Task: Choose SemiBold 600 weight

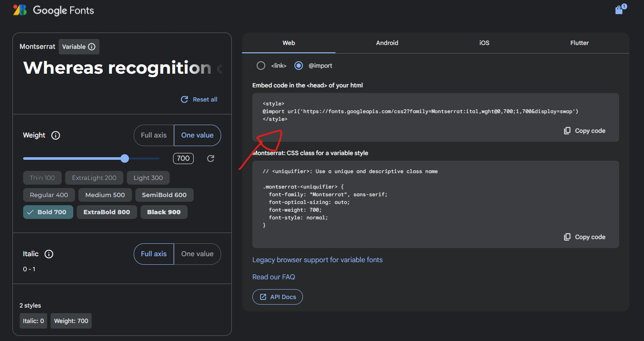Action: [164, 195]
